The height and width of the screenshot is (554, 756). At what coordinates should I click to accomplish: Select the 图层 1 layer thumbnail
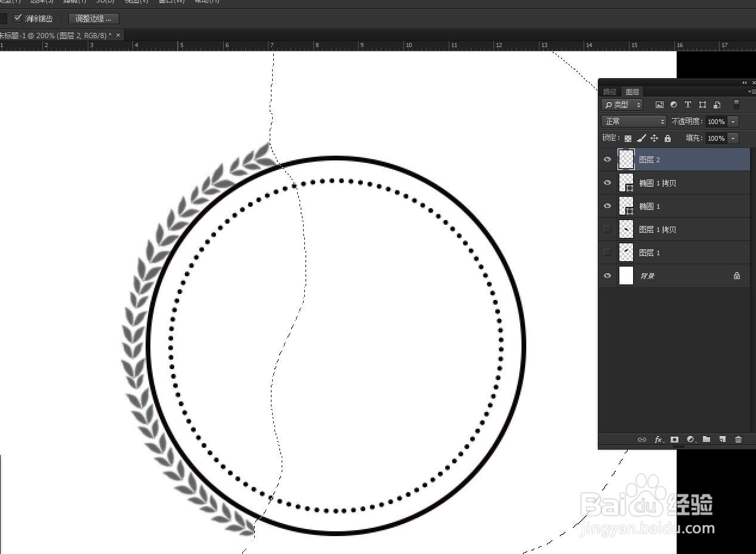pos(626,252)
